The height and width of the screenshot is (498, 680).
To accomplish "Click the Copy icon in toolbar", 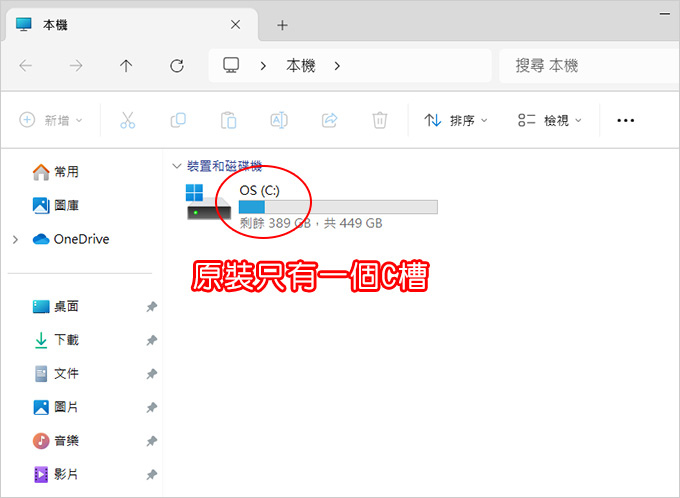I will [x=178, y=120].
